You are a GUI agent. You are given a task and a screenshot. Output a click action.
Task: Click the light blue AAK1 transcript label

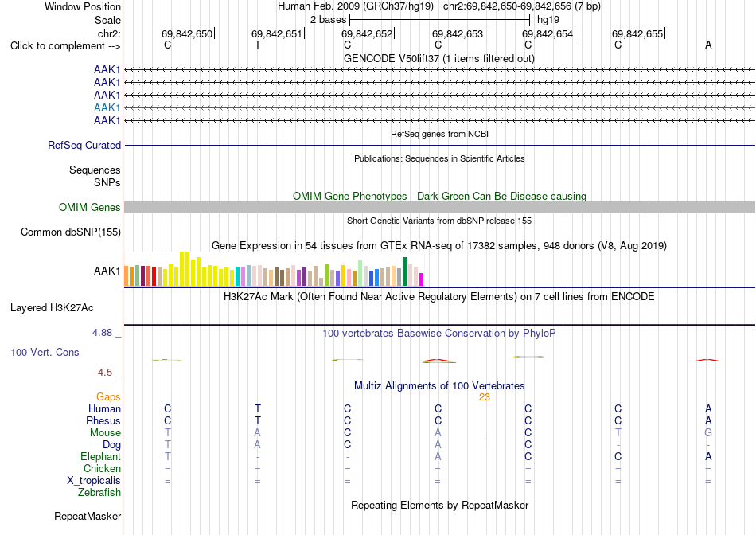[x=107, y=107]
